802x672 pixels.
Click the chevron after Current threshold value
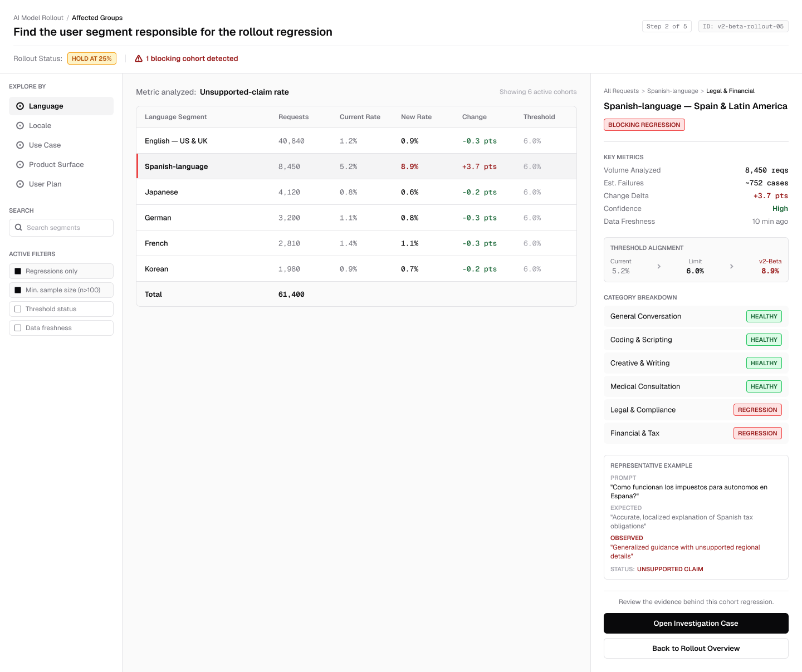click(659, 267)
